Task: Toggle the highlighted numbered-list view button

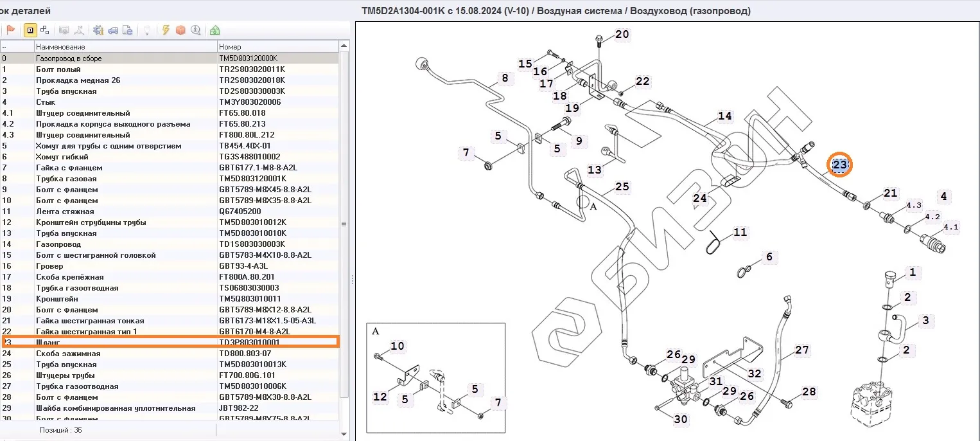Action: coord(30,30)
